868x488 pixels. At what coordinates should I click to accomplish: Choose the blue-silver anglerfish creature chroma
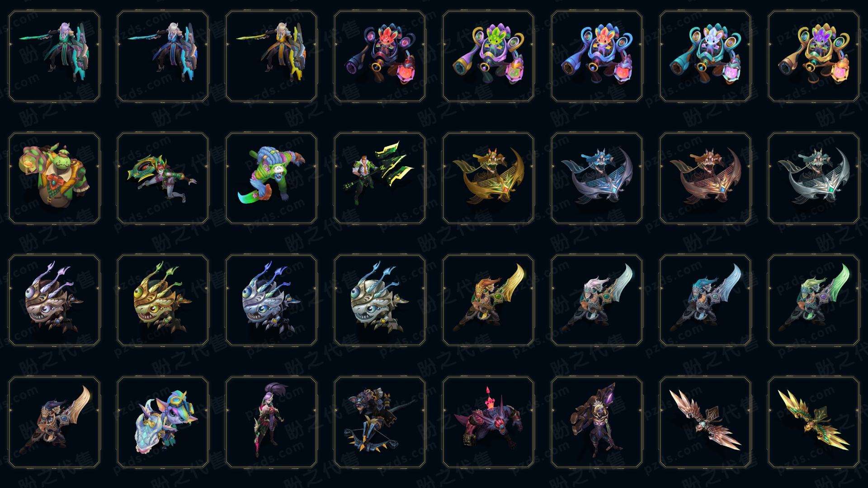(271, 300)
